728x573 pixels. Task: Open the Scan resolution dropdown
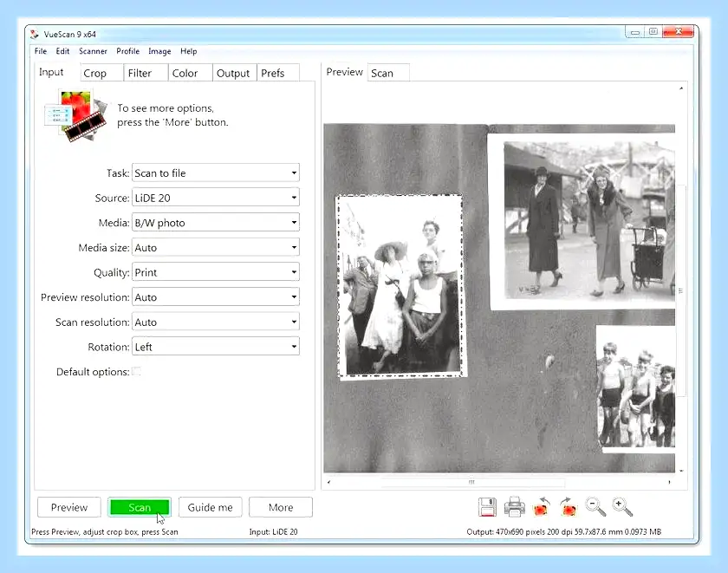click(x=216, y=322)
